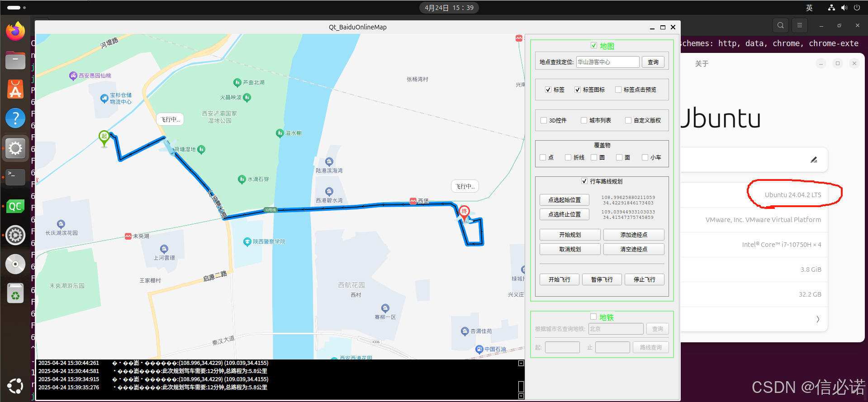Click the metro icon near 未央湖
The image size is (868, 402).
click(128, 236)
